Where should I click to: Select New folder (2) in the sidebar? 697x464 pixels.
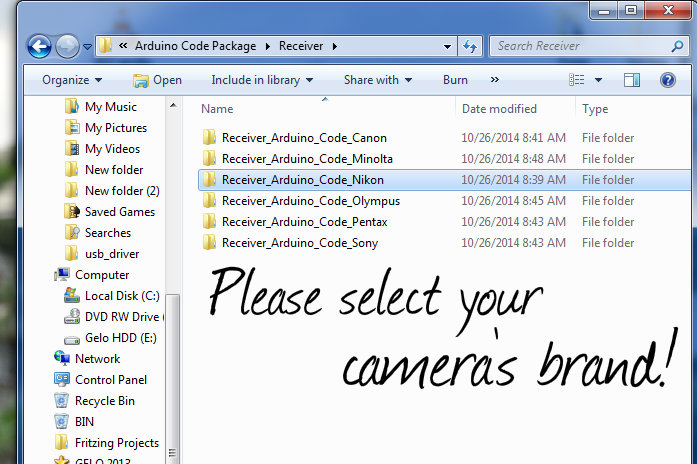pos(122,191)
